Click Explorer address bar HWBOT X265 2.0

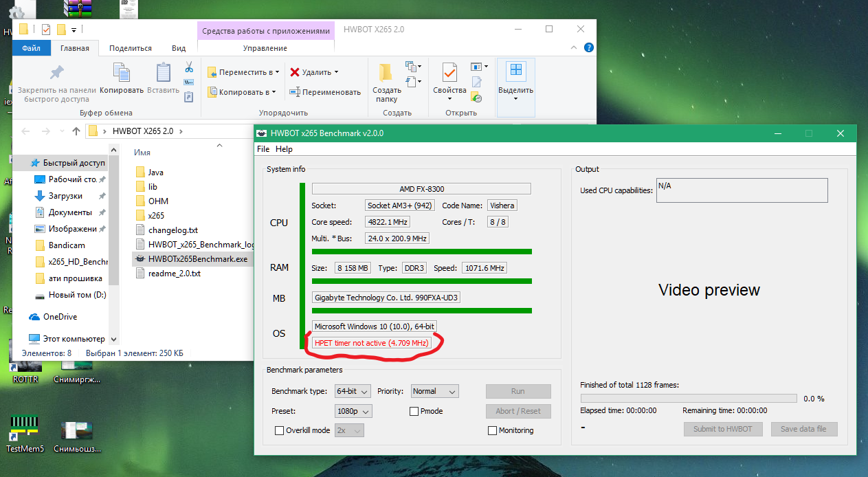tap(144, 131)
